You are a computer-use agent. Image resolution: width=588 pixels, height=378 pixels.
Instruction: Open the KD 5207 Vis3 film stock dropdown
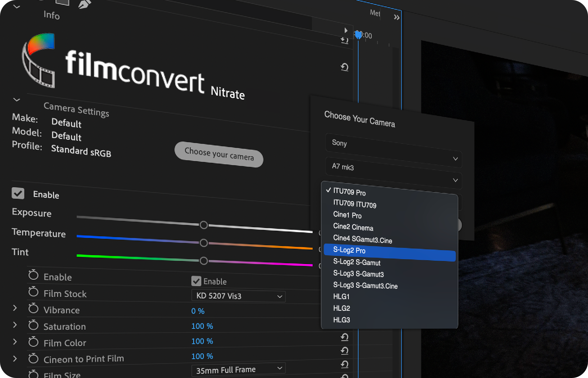click(238, 296)
